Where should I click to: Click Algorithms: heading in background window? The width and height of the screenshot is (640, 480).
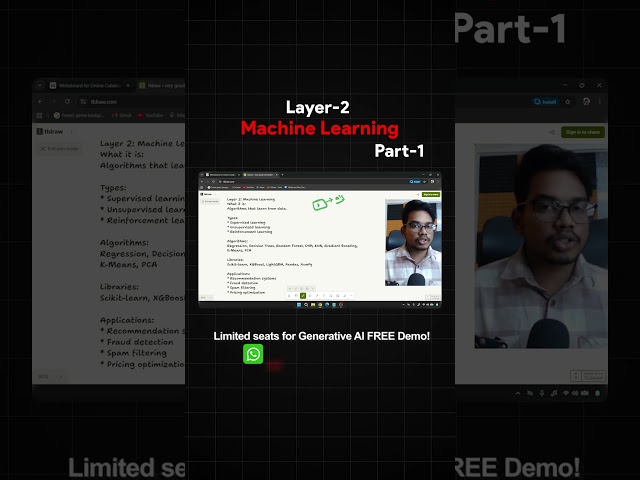click(x=124, y=242)
